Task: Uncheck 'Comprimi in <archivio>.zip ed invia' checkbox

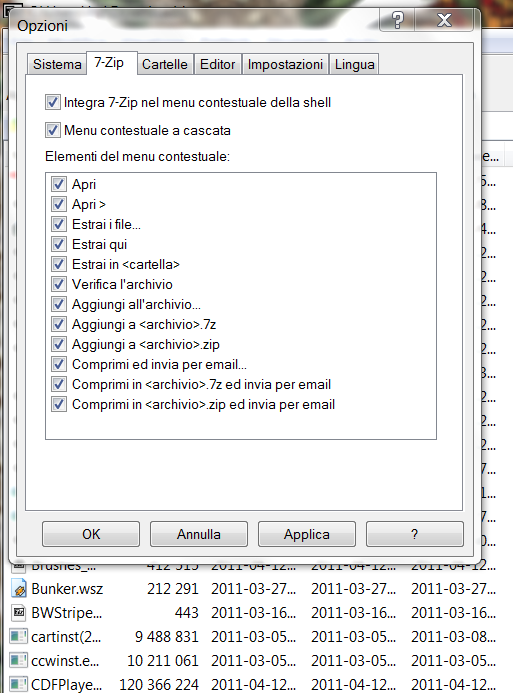Action: [x=59, y=404]
